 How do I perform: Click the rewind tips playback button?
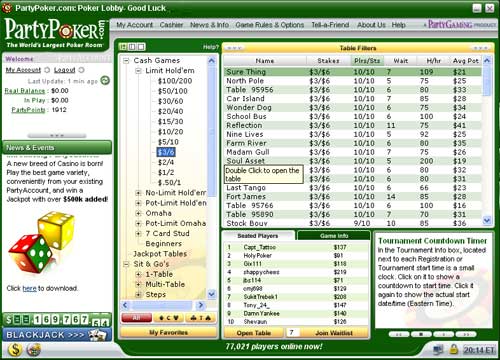(399, 334)
